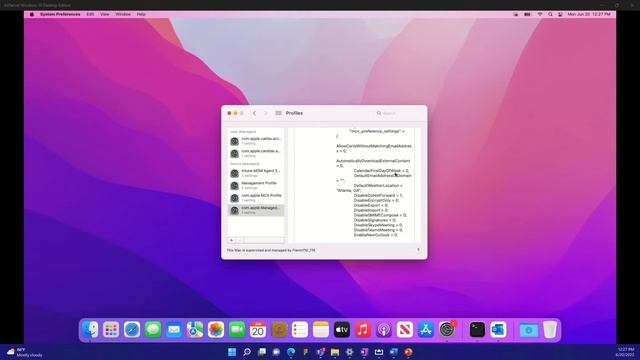Click Windows taskbar clock
This screenshot has height=360, width=640.
[626, 352]
